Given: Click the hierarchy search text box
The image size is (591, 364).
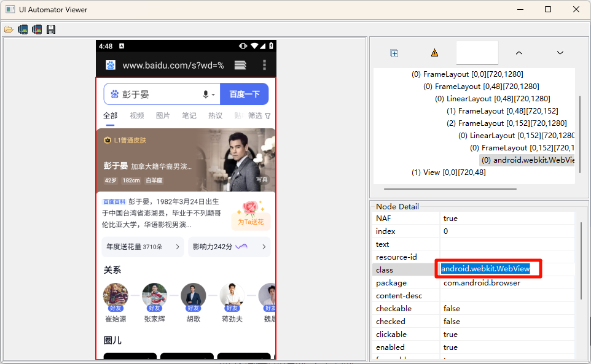Looking at the screenshot, I should coord(477,53).
